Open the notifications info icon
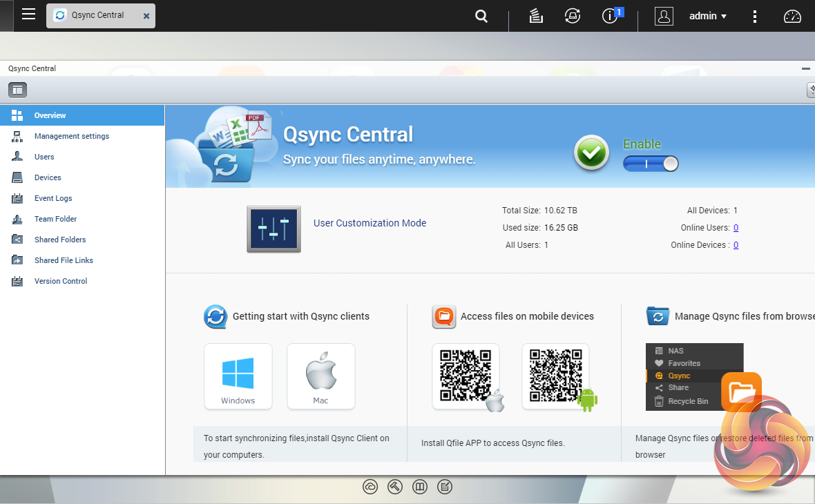The width and height of the screenshot is (815, 504). tap(610, 16)
